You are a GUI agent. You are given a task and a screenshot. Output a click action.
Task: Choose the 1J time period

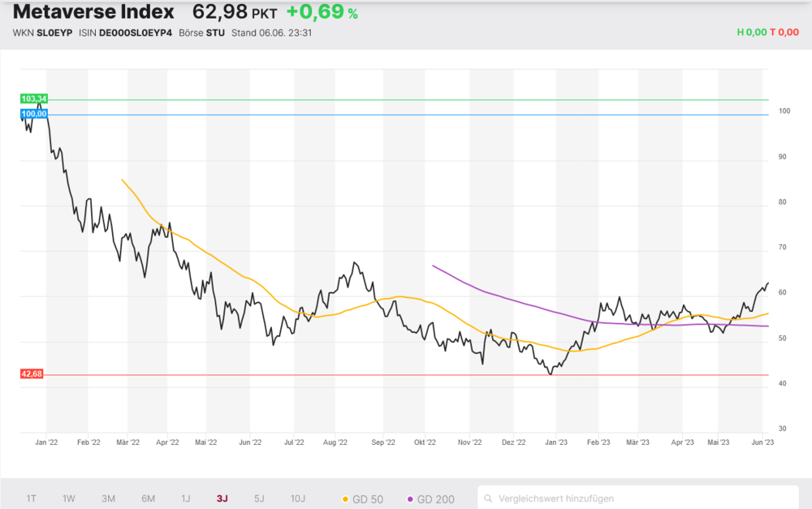(x=185, y=498)
